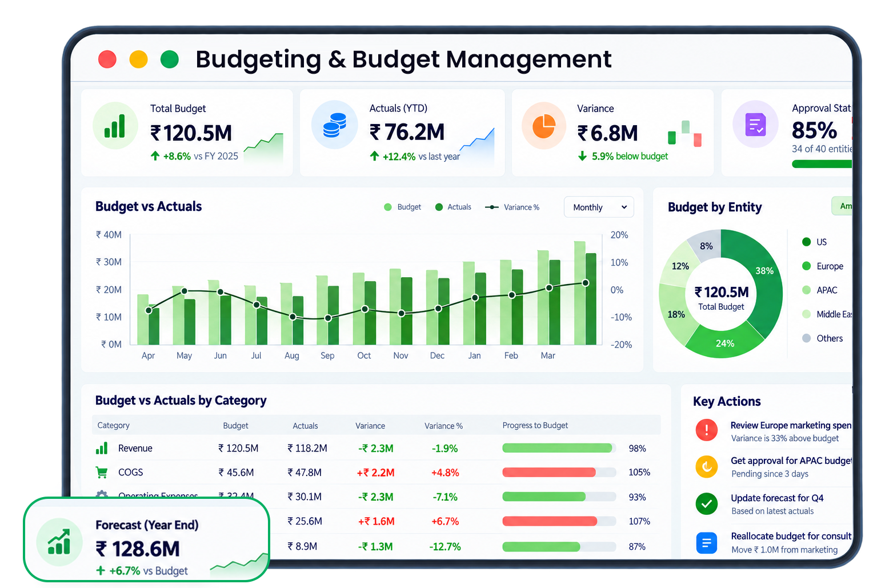This screenshot has height=588, width=873.
Task: Click the Revenue 98% progress bar
Action: point(559,448)
